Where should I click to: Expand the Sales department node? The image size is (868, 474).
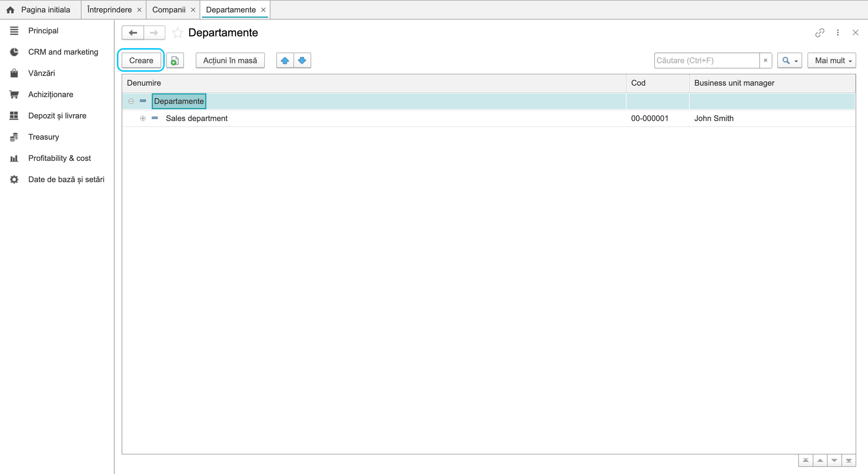tap(143, 118)
